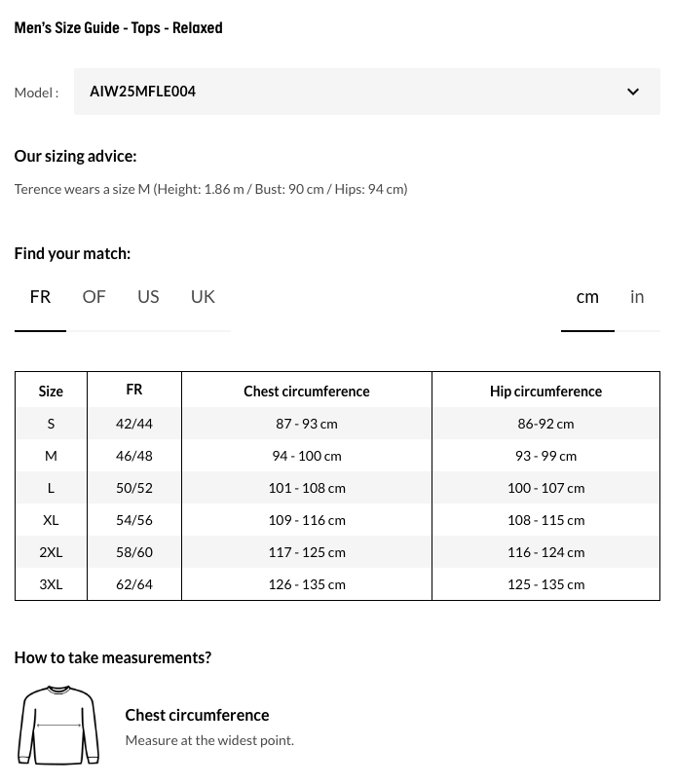Click the 117 - 125 cm chest cell
676x784 pixels.
click(x=307, y=552)
